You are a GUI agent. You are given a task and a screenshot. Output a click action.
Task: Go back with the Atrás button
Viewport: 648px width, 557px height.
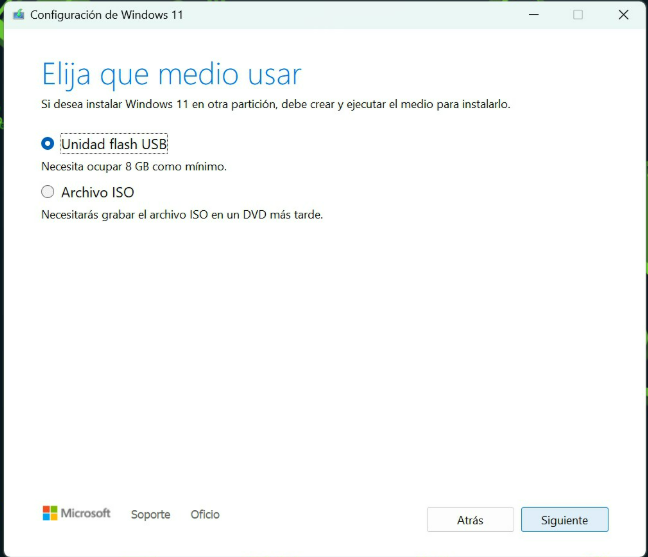(x=470, y=520)
